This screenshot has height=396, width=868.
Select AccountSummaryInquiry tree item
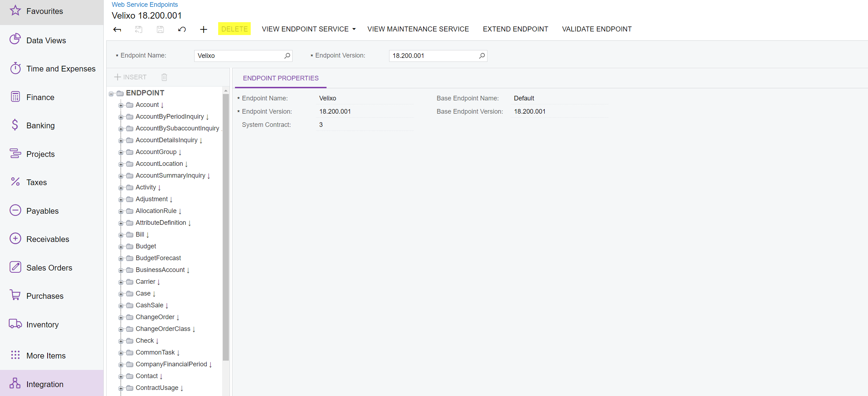click(171, 175)
